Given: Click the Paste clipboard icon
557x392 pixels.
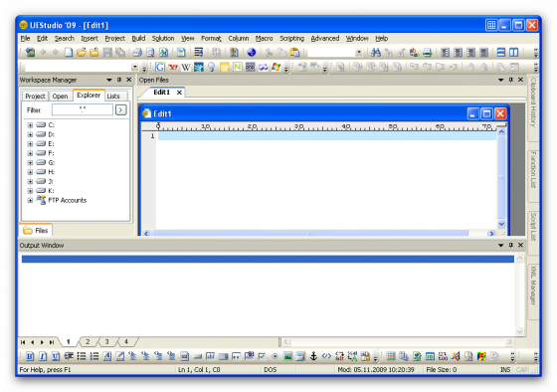Looking at the screenshot, I should 294,53.
